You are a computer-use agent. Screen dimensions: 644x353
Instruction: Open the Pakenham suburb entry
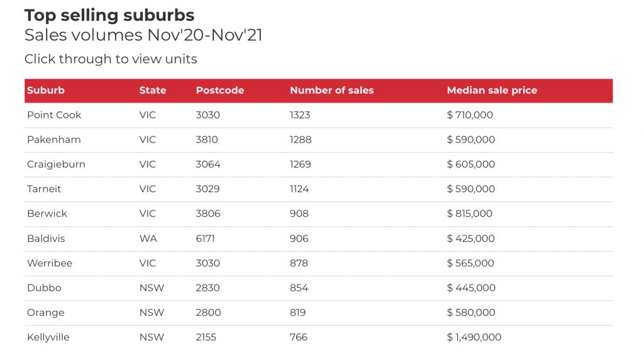coord(54,140)
